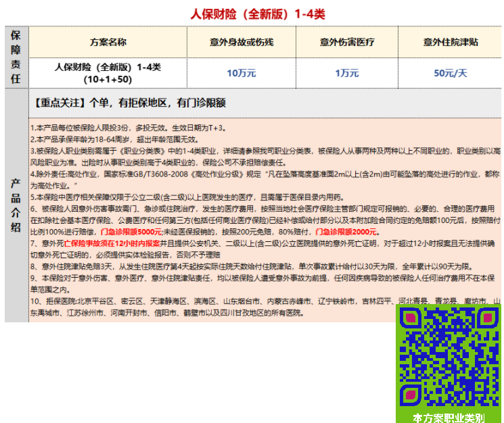The width and height of the screenshot is (504, 423).
Task: Click item 2 about 18-64周岁 age range
Action: click(x=115, y=140)
